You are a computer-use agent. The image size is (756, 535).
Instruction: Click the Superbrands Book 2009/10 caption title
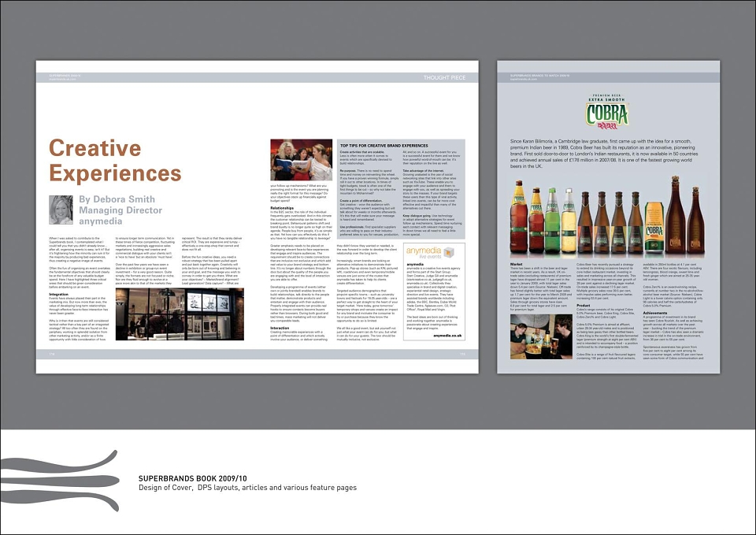[x=192, y=478]
